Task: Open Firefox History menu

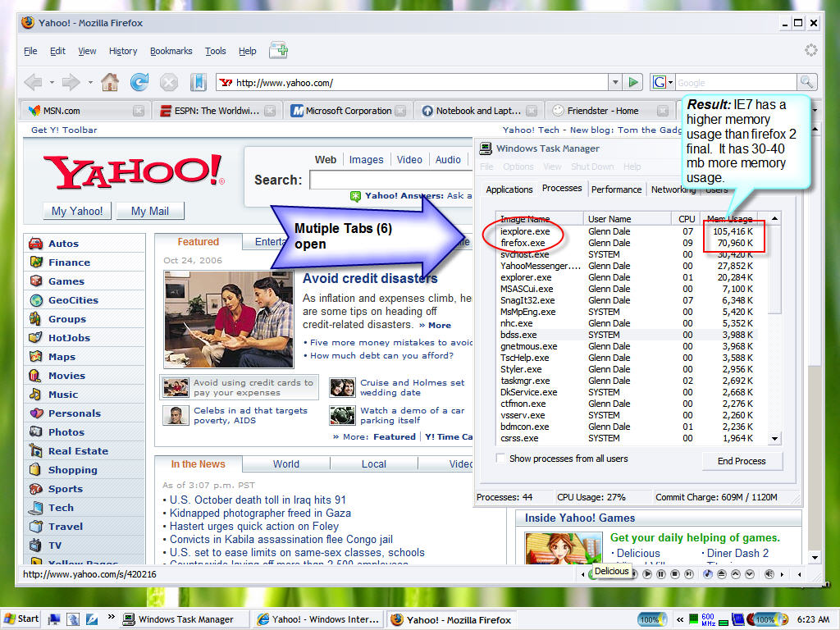Action: coord(123,51)
